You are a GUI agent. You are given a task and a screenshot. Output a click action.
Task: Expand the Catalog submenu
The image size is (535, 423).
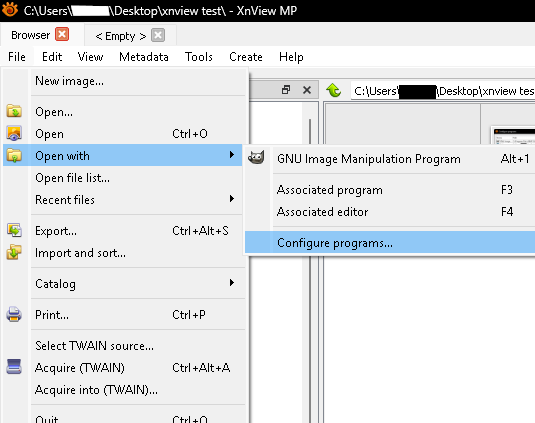123,283
